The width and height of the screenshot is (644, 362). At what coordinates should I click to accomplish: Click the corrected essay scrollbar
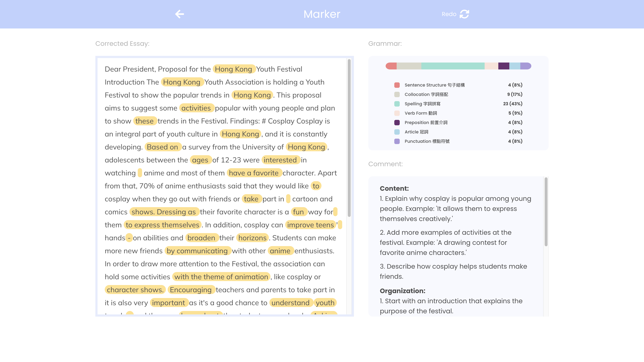coord(349,138)
